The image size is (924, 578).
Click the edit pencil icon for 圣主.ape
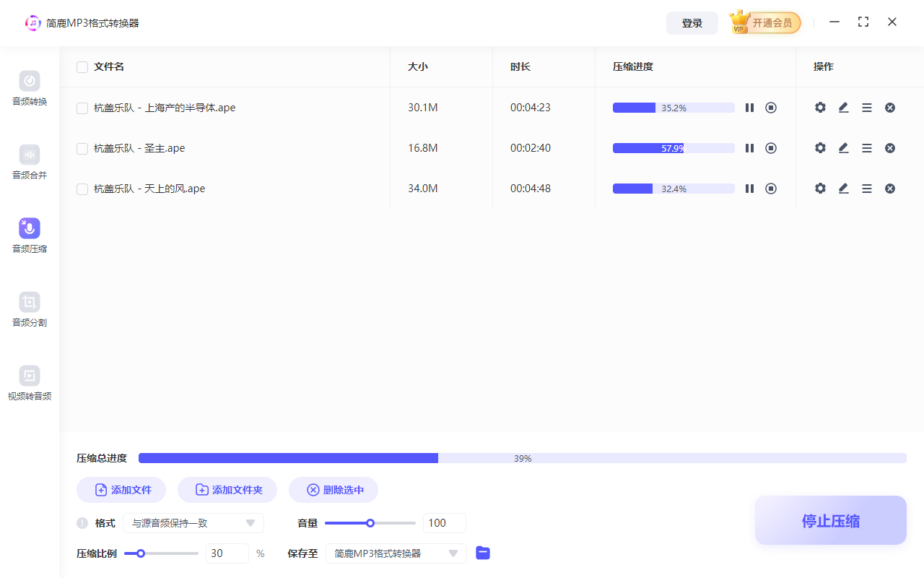point(843,147)
